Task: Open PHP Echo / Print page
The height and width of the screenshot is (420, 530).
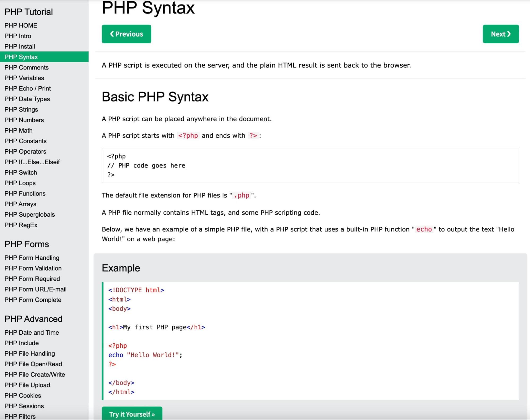Action: [28, 89]
